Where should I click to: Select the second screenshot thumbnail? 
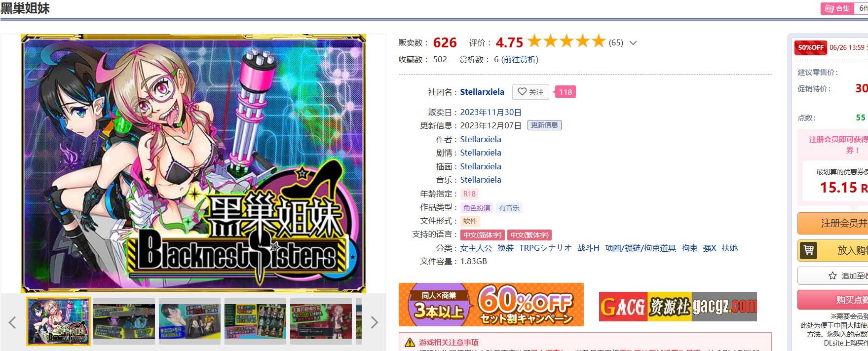click(x=124, y=321)
